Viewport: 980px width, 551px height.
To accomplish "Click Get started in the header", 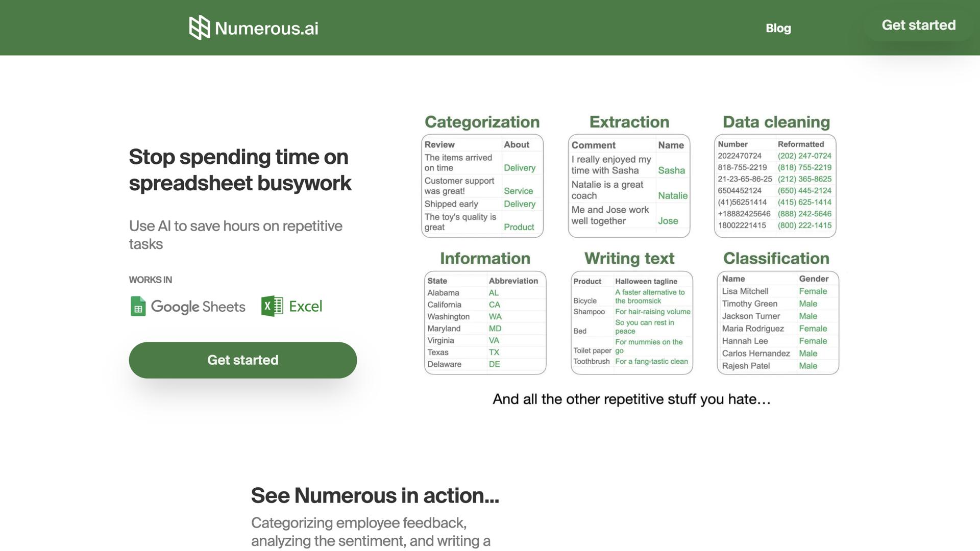I will [x=918, y=25].
